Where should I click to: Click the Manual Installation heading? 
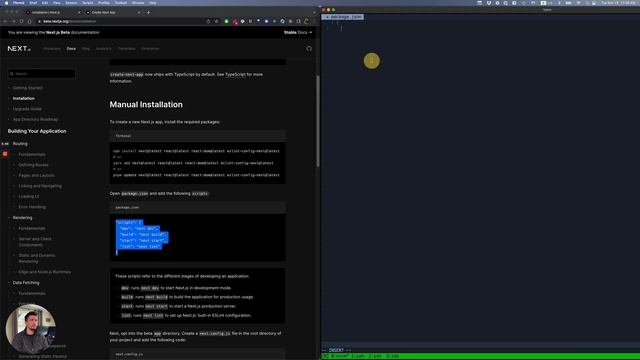pyautogui.click(x=146, y=104)
